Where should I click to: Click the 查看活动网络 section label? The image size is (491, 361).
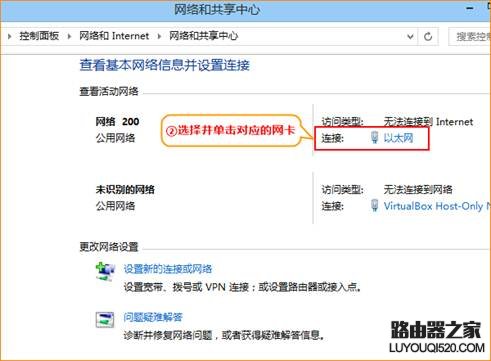click(109, 91)
